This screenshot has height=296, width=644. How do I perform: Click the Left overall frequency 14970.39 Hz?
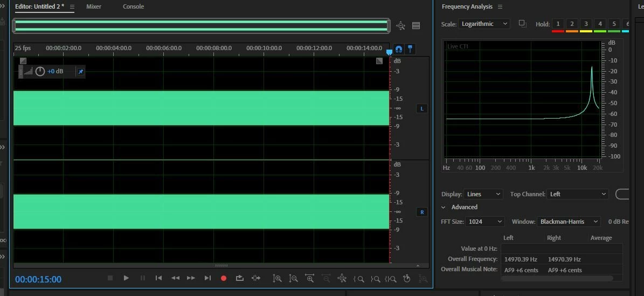tap(521, 259)
